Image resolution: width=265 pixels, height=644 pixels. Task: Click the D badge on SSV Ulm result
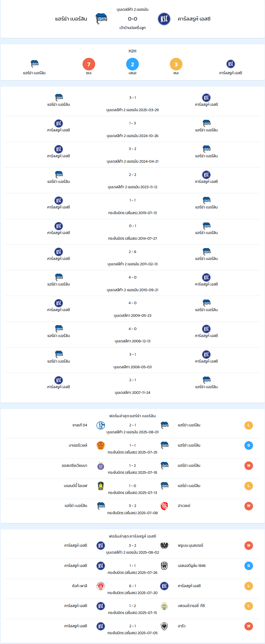249,566
